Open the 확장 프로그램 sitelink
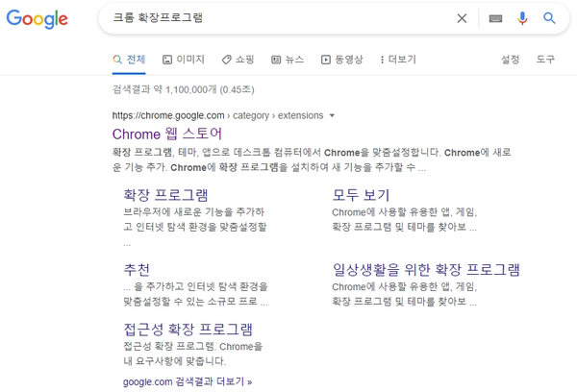The image size is (577, 392). pos(165,195)
